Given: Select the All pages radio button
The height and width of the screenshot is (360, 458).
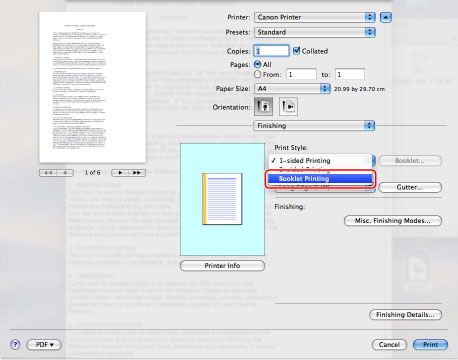Looking at the screenshot, I should [257, 64].
